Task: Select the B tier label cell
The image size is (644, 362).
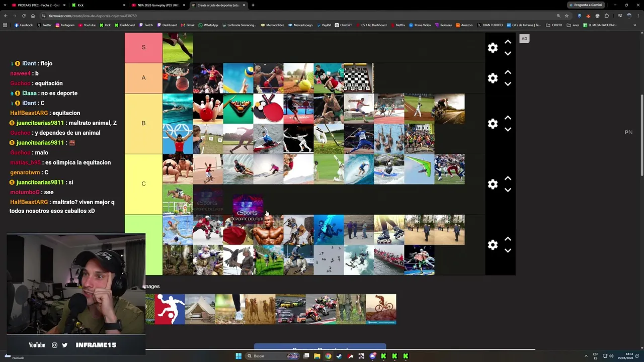Action: 143,124
